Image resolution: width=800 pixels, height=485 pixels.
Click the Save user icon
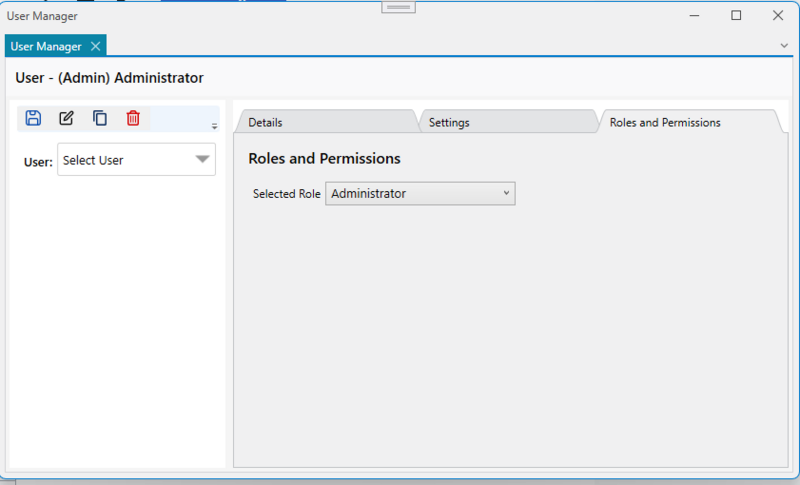coord(33,118)
